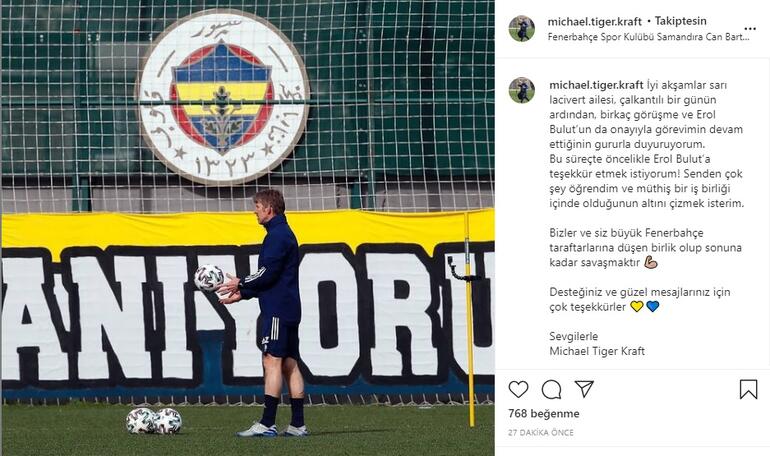
Task: Click the two footballs on the grass
Action: pos(154,421)
